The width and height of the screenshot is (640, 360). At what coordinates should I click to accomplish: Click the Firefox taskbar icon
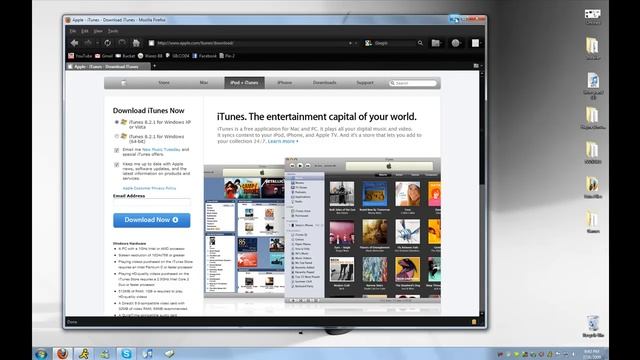point(62,353)
